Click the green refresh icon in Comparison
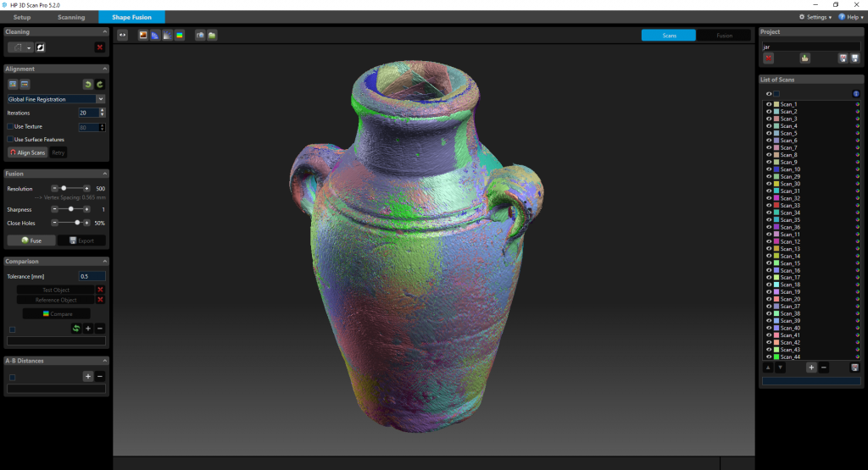 (75, 328)
